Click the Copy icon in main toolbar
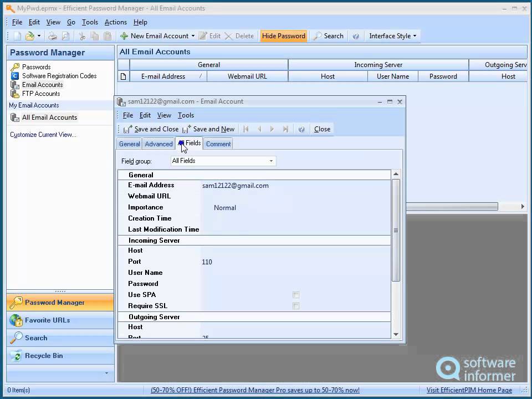This screenshot has width=532, height=399. tap(95, 36)
